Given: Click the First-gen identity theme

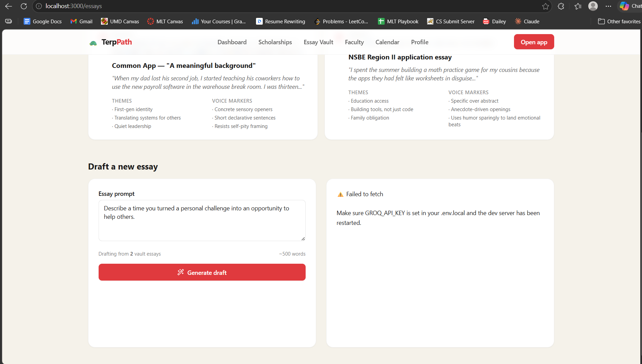Looking at the screenshot, I should click(x=132, y=109).
